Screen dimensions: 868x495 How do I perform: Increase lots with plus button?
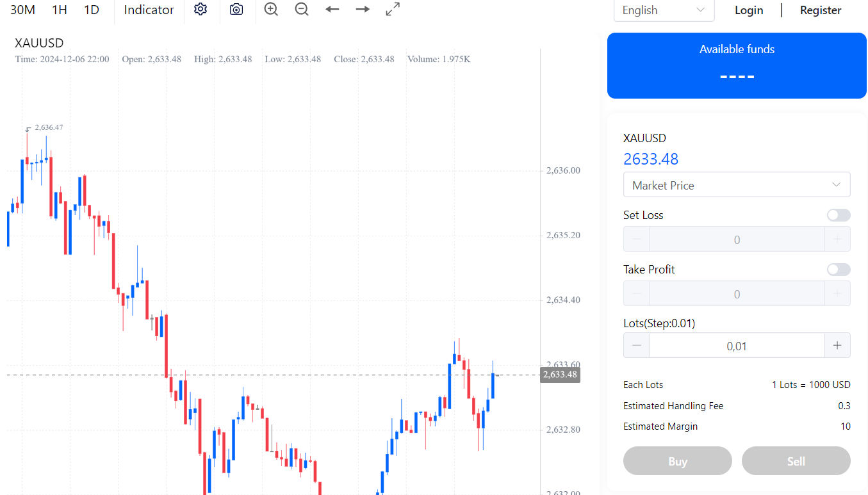point(837,346)
